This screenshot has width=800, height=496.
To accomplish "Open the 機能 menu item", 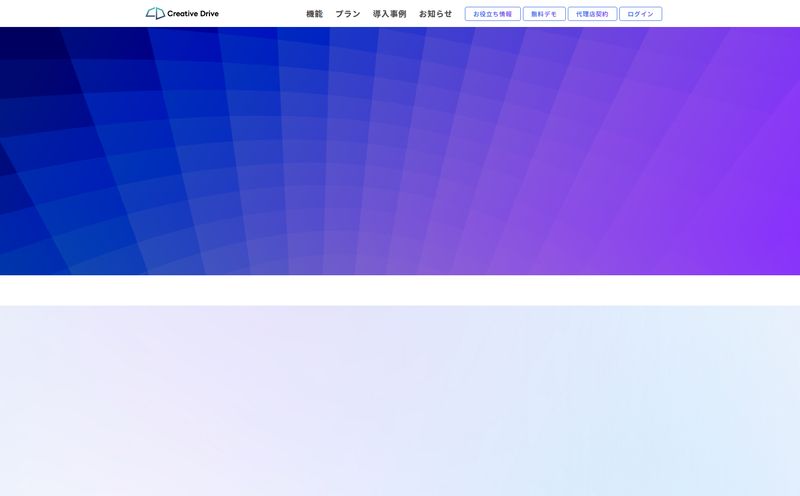I will point(314,14).
